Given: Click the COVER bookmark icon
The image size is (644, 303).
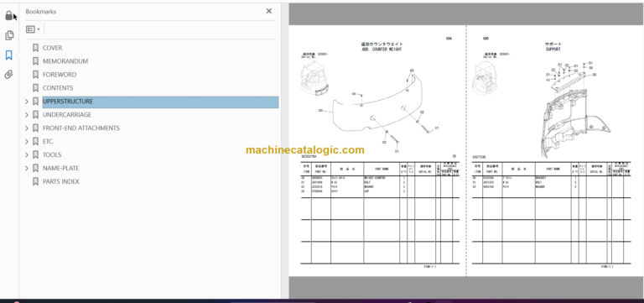Looking at the screenshot, I should point(36,48).
